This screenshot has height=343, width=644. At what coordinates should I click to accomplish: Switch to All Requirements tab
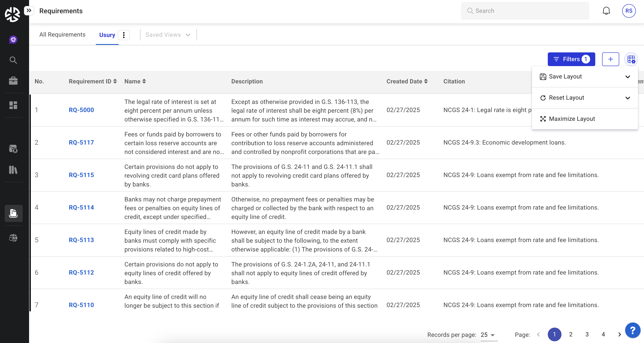pos(62,34)
